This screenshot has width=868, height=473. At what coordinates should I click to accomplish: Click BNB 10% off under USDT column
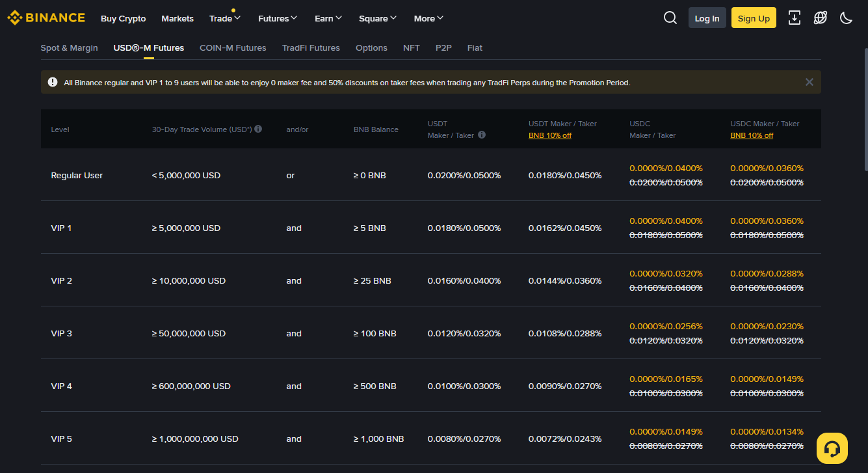(550, 135)
